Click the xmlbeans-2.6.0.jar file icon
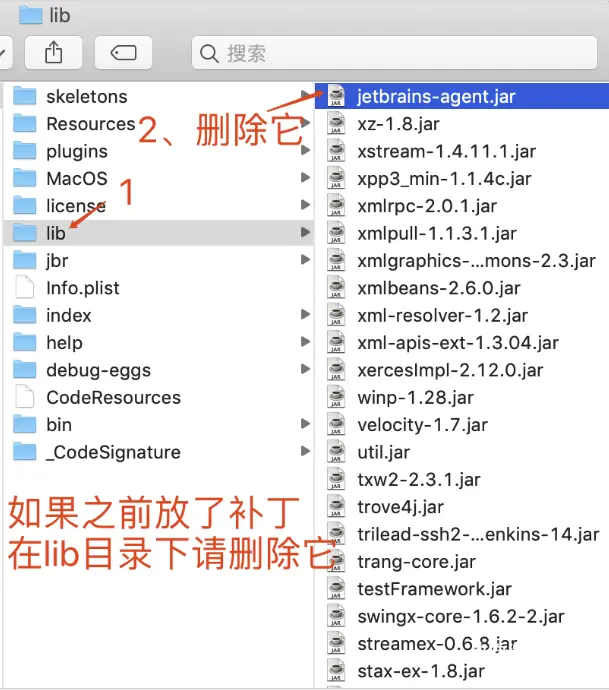The image size is (609, 690). click(x=336, y=287)
